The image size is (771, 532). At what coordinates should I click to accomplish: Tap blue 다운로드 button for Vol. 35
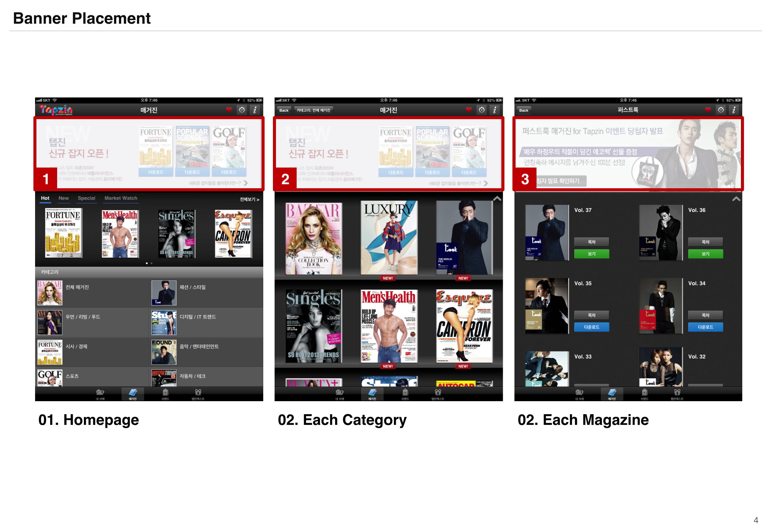[592, 327]
